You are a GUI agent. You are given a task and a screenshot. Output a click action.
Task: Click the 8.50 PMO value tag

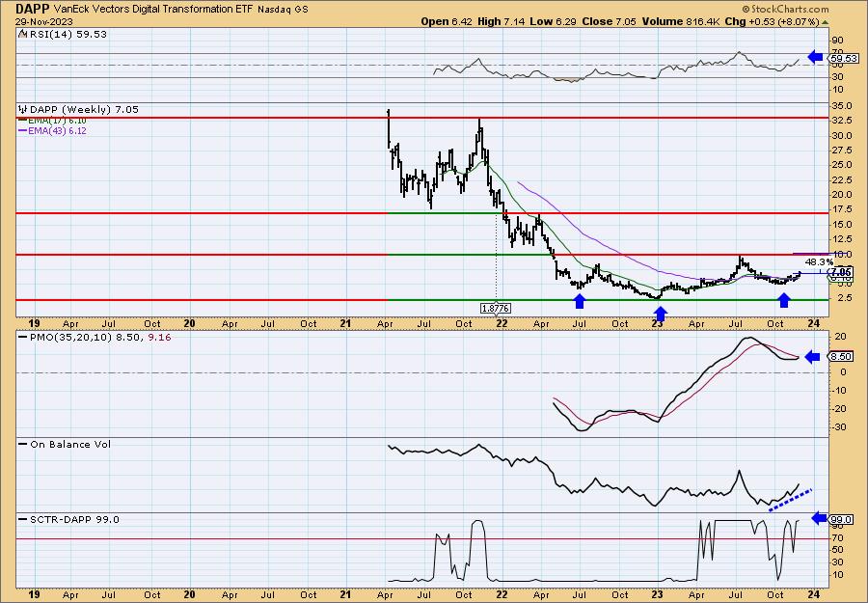pos(842,357)
